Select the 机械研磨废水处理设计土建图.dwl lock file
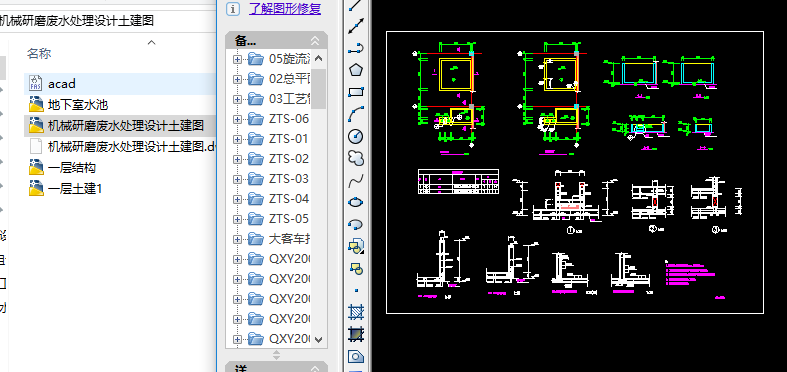 [x=132, y=147]
